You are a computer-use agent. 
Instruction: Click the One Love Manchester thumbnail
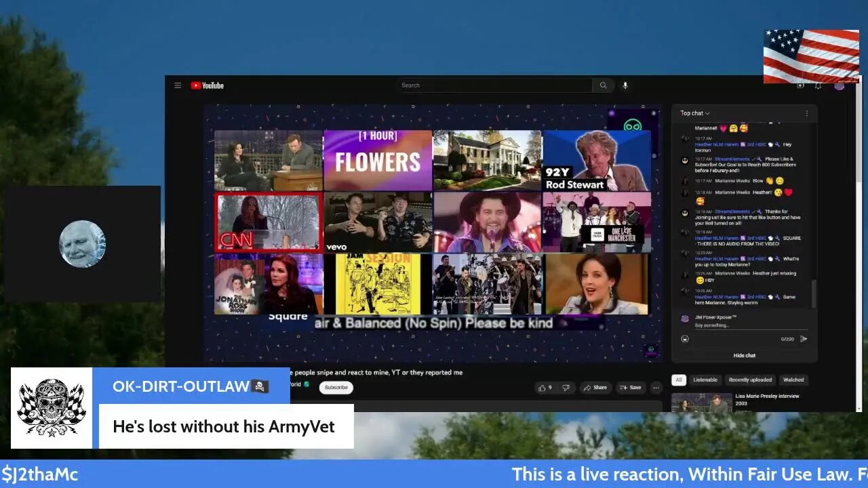coord(597,222)
